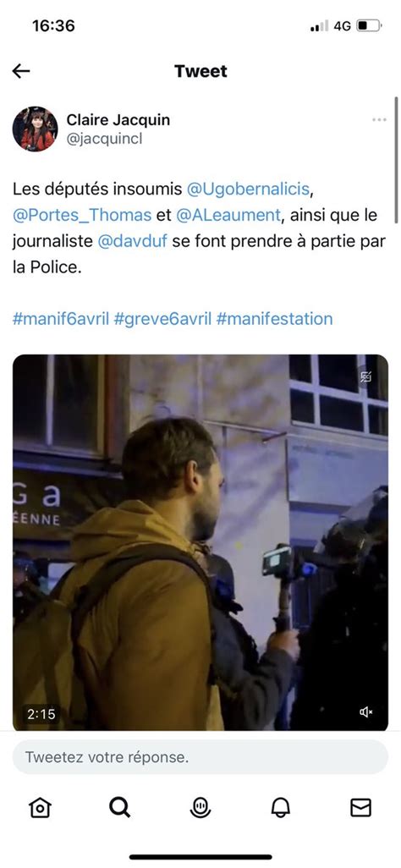The height and width of the screenshot is (868, 401).
Task: Open the #manifestation hashtag
Action: pyautogui.click(x=275, y=319)
